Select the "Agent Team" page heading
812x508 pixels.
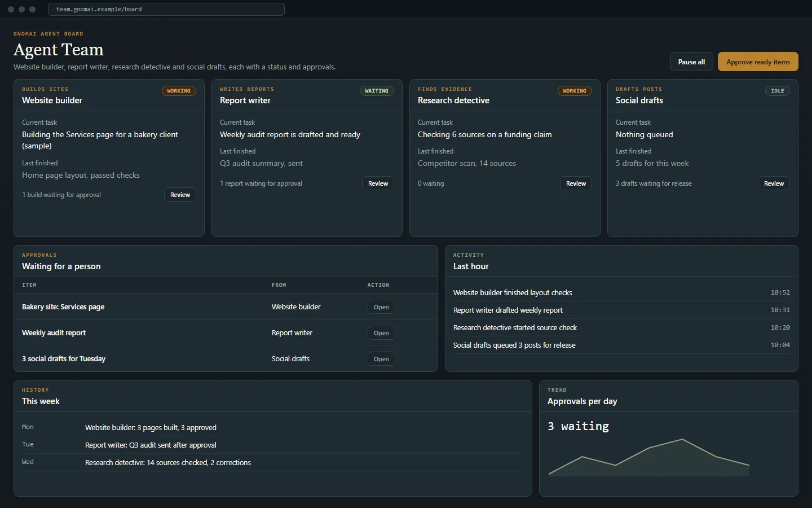59,50
